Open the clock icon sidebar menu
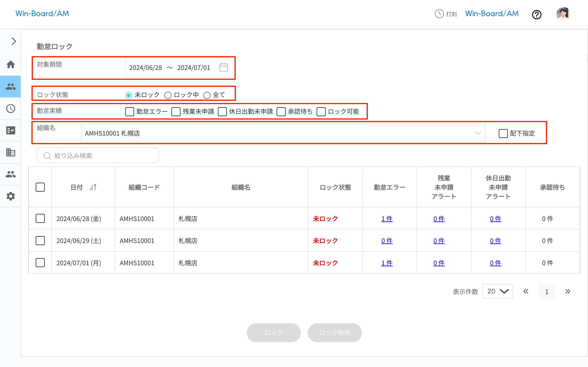Viewport: 588px width, 367px height. point(11,108)
